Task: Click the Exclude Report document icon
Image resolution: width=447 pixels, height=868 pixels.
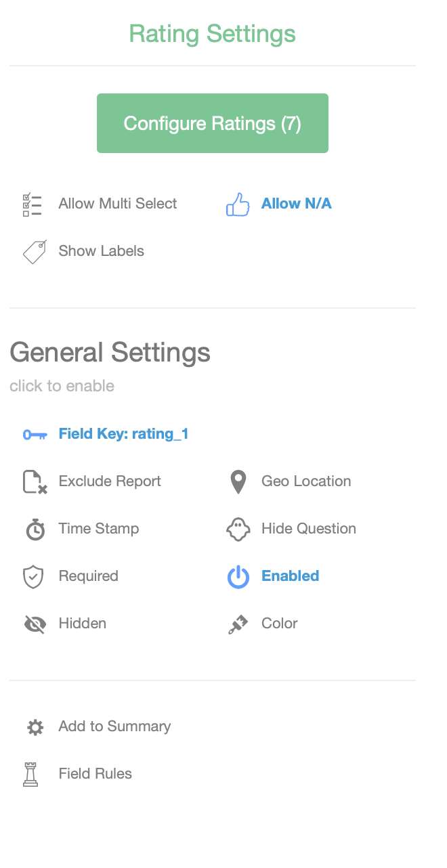Action: click(x=35, y=482)
